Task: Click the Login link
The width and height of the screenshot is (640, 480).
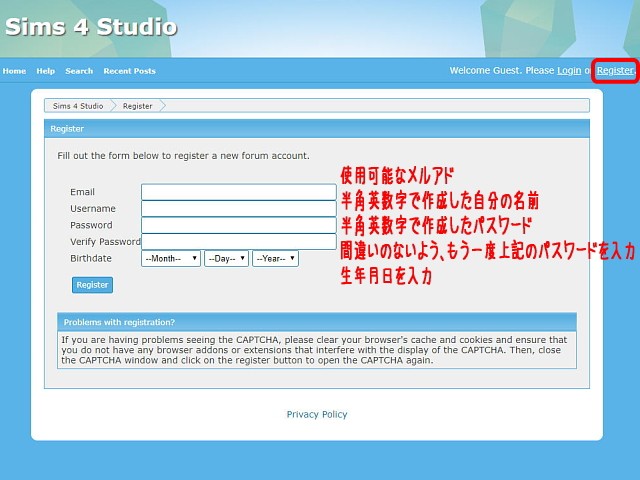Action: 569,71
